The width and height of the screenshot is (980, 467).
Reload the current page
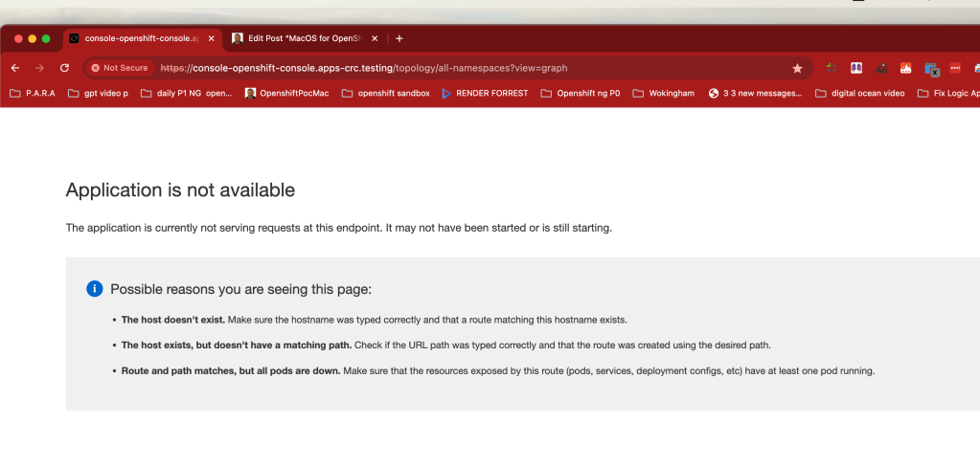[x=64, y=68]
